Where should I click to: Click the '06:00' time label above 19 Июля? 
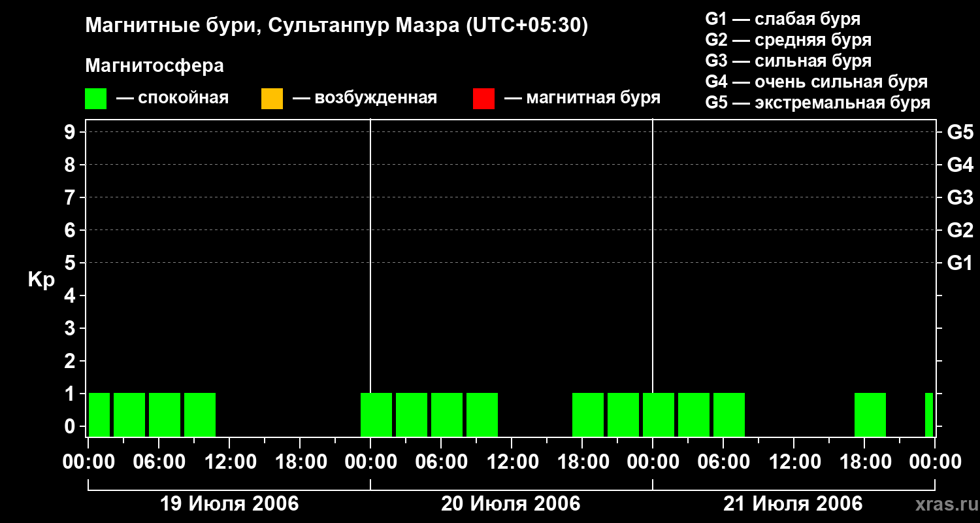(x=159, y=462)
